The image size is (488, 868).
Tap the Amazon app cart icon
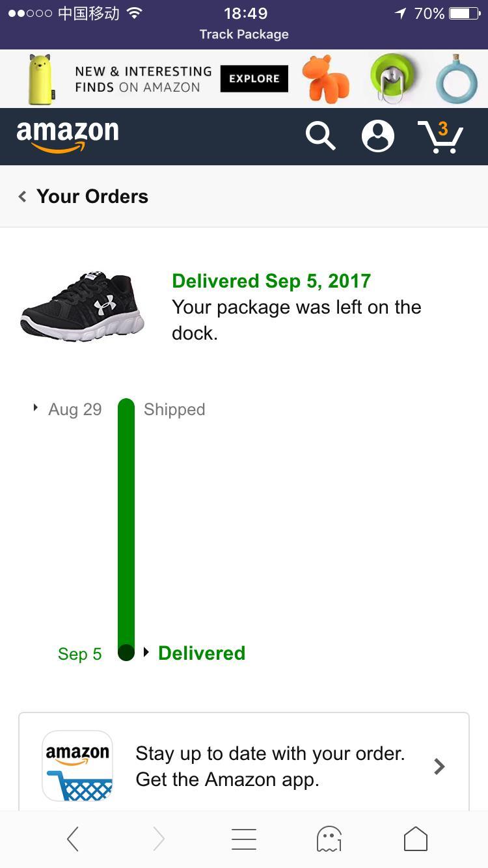77,766
